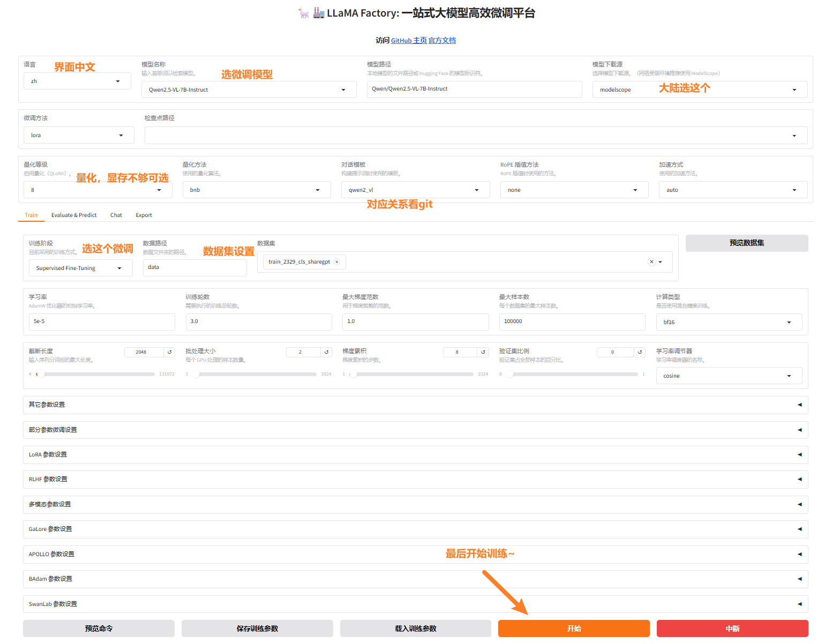Open the GitHub 主页 link
Screen dimensions: 825x644
click(x=409, y=41)
